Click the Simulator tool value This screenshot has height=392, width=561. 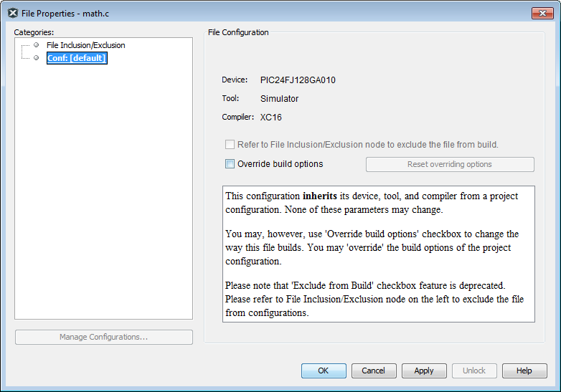(x=279, y=99)
